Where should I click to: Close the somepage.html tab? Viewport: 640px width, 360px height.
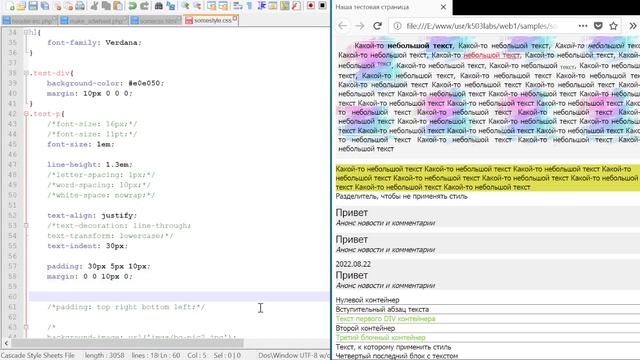pos(179,19)
